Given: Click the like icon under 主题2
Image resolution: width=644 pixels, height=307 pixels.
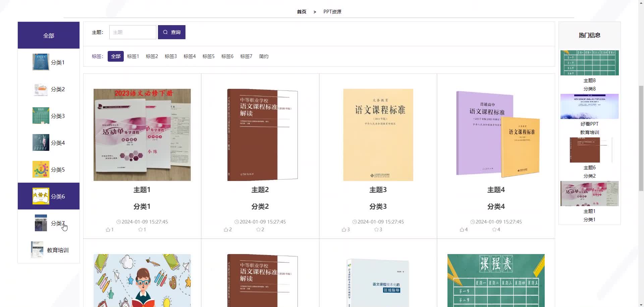Looking at the screenshot, I should tap(226, 230).
